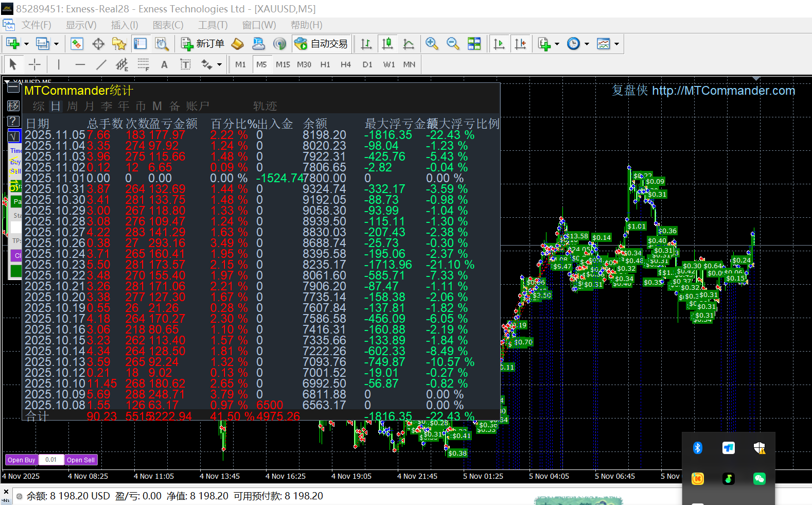
Task: Select the 账户 account tab
Action: 198,106
